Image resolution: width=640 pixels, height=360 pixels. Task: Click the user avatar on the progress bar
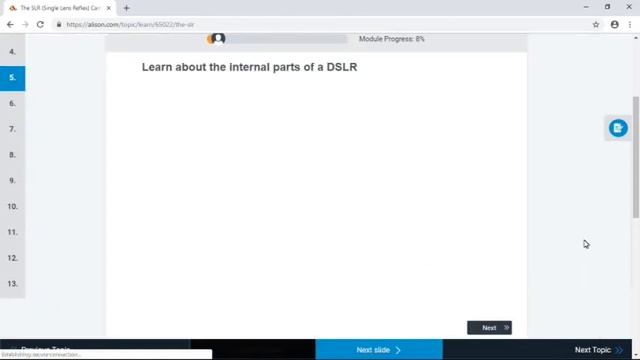218,38
